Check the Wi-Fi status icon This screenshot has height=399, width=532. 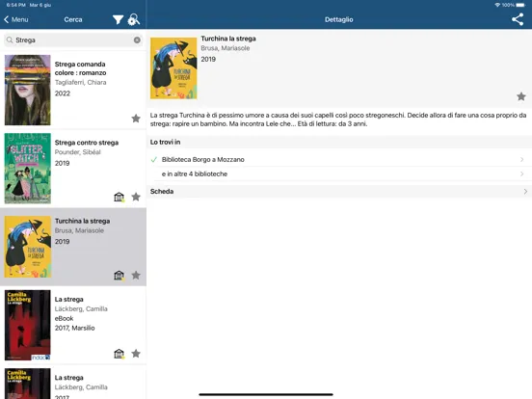[497, 5]
